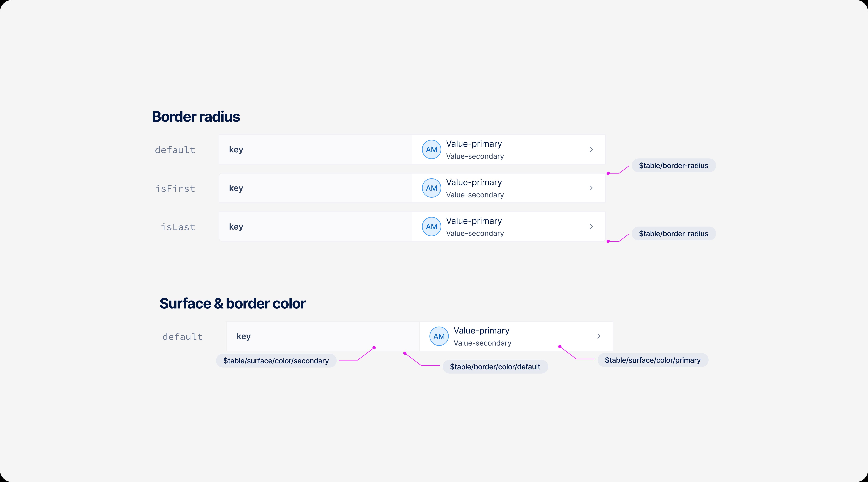Open the chevron in the isFirst row

click(x=591, y=188)
